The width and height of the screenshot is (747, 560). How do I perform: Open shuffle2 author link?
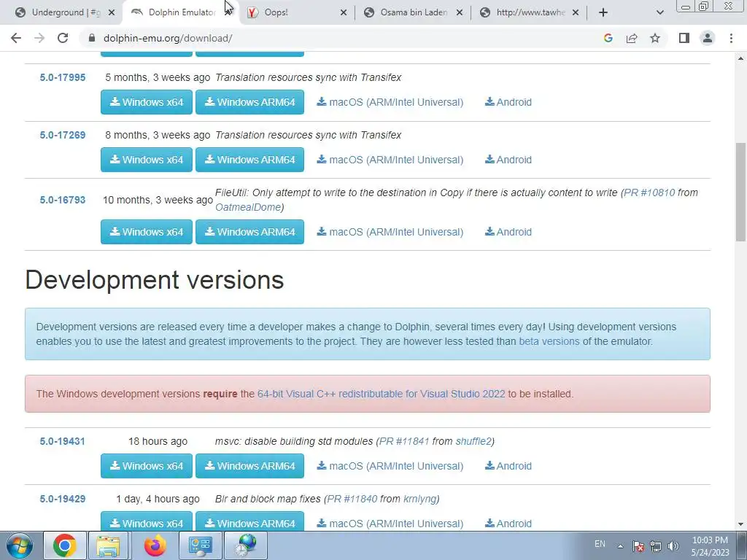473,441
